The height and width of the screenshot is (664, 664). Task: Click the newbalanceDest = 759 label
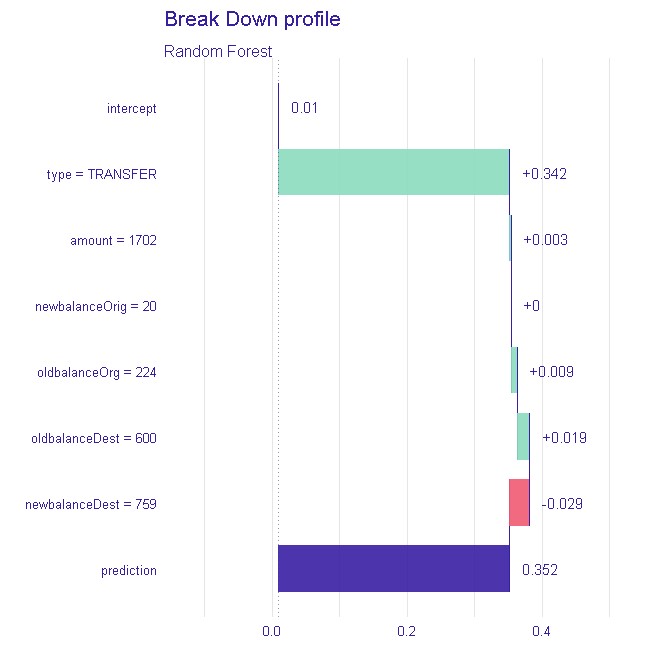(x=91, y=504)
